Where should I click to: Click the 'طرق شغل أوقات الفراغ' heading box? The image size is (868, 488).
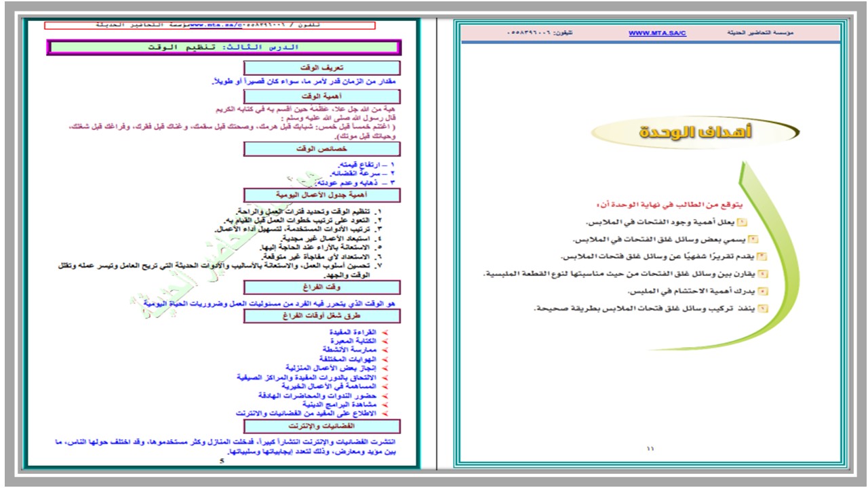point(322,316)
